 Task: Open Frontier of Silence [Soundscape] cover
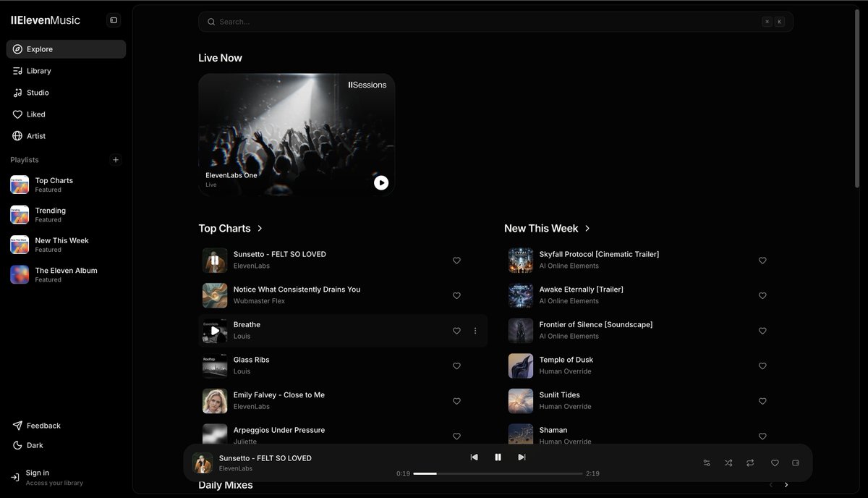tap(521, 331)
